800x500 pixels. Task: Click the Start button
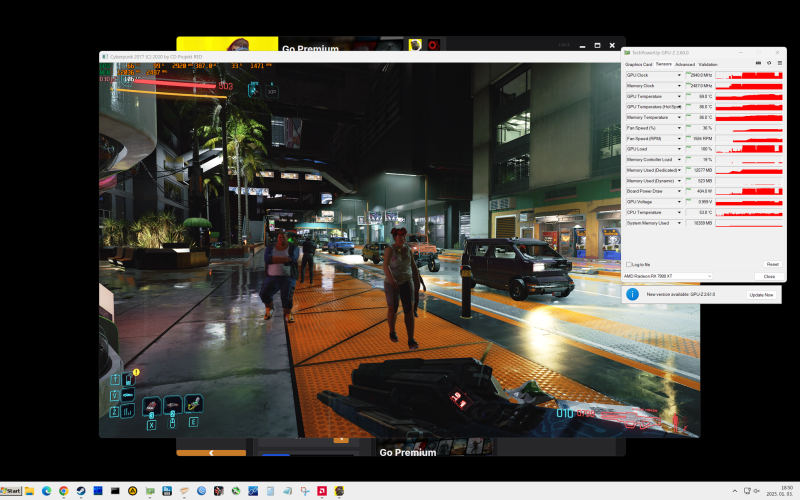coord(11,491)
